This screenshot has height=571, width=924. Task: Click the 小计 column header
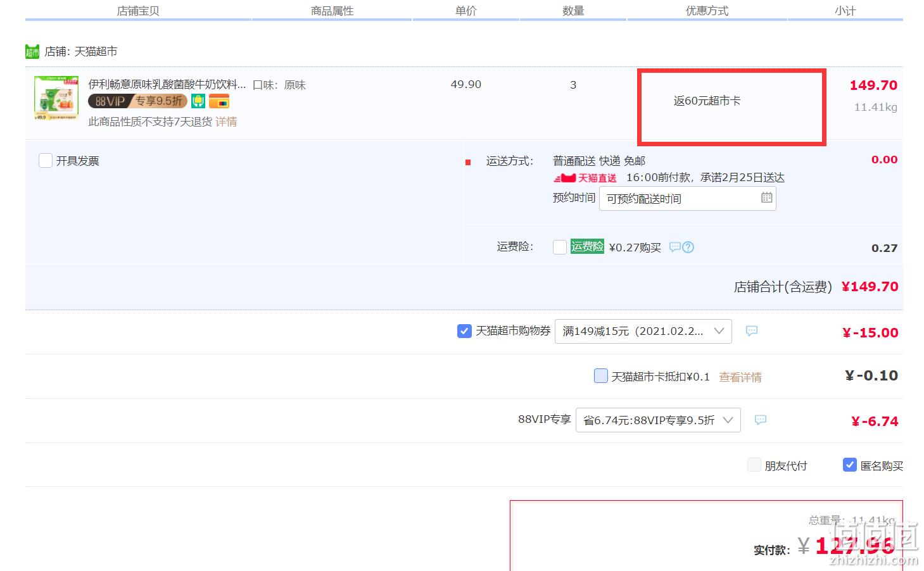pos(845,11)
